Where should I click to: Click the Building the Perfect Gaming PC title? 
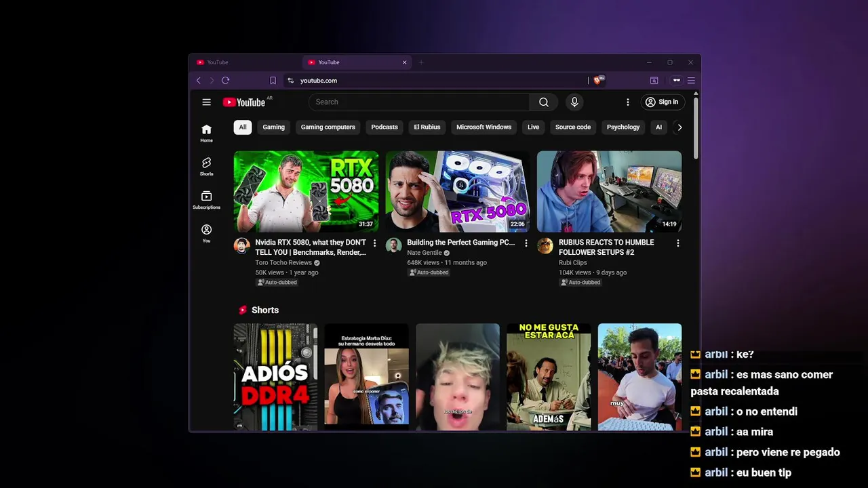(460, 243)
